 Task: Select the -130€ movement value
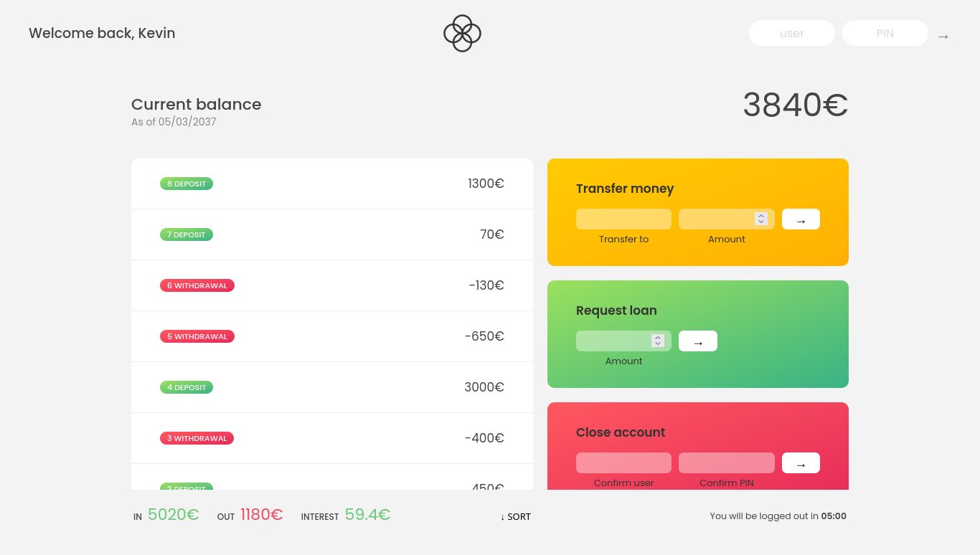[x=486, y=285]
